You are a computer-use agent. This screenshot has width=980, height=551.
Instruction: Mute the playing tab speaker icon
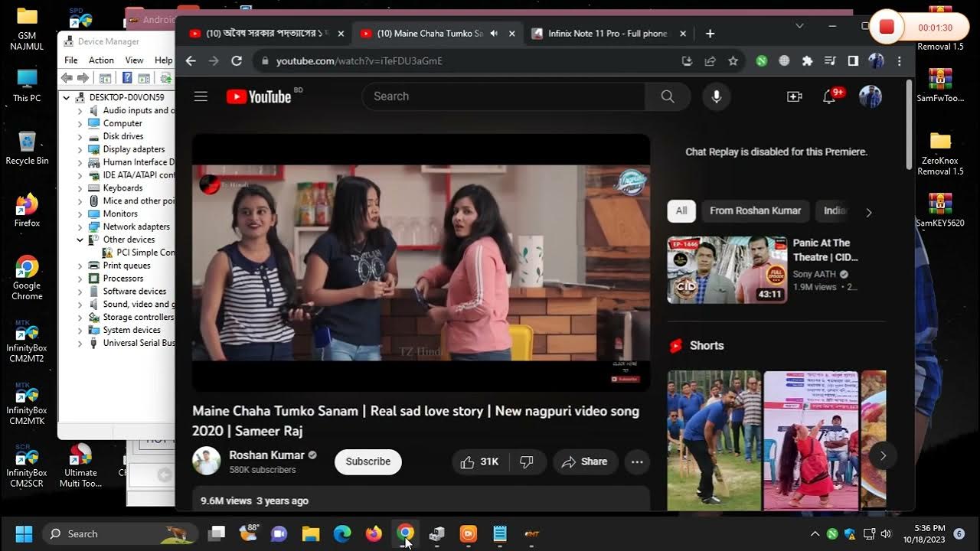(494, 34)
